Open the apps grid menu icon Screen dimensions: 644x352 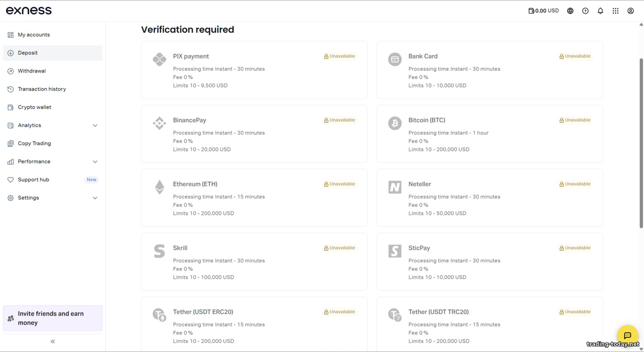(615, 11)
